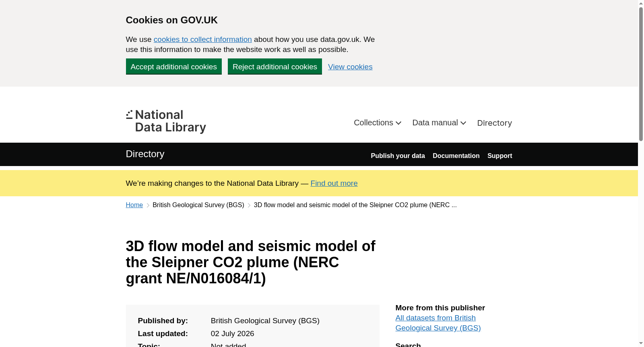Open All datasets from British Geological Survey
Screen dimensions: 644x347
coord(438,323)
